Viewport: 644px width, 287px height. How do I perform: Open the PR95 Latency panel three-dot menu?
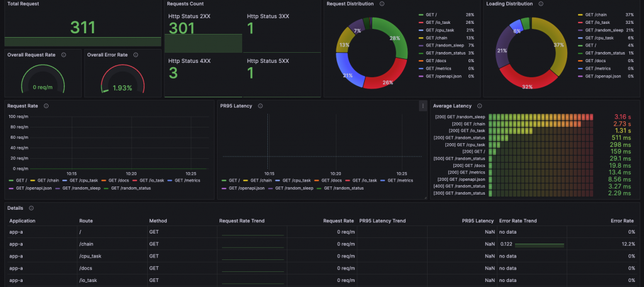pyautogui.click(x=423, y=106)
